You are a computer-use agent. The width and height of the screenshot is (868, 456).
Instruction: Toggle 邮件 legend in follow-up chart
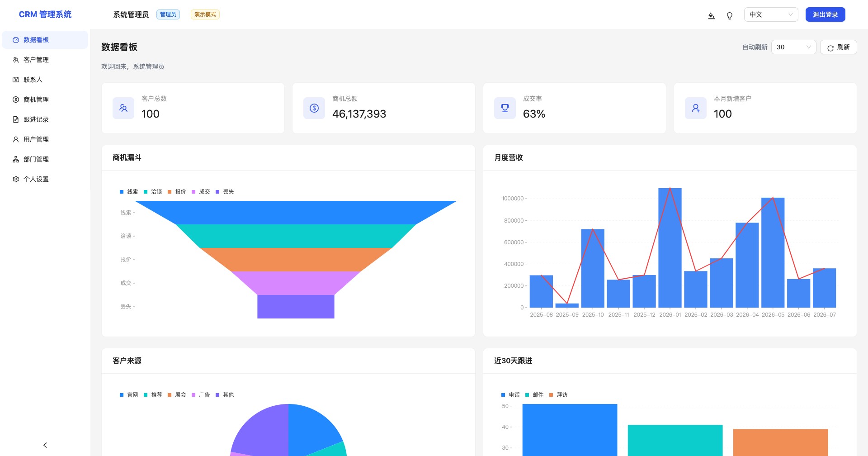[x=534, y=395]
